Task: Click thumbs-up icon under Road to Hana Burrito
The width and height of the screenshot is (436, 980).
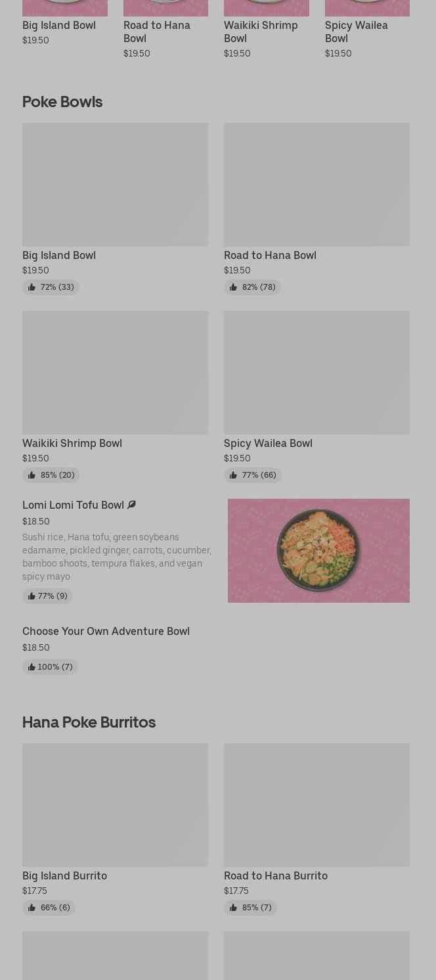Action: (x=233, y=908)
